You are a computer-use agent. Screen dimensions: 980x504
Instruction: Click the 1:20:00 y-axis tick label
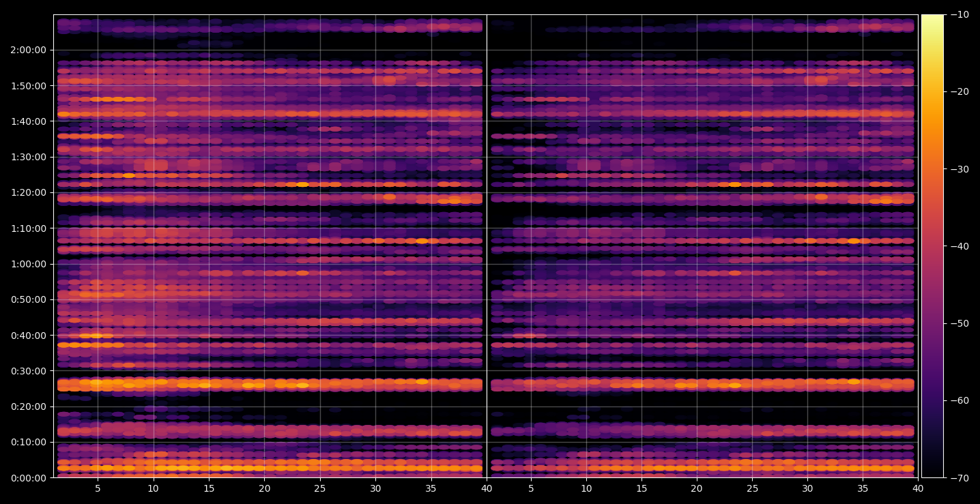[x=29, y=192]
